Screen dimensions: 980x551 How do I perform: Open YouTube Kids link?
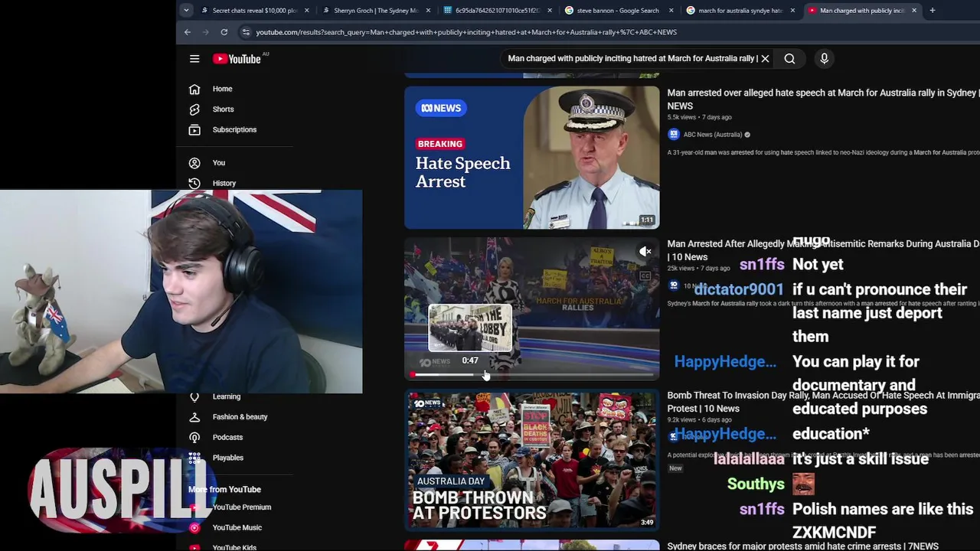coord(234,547)
